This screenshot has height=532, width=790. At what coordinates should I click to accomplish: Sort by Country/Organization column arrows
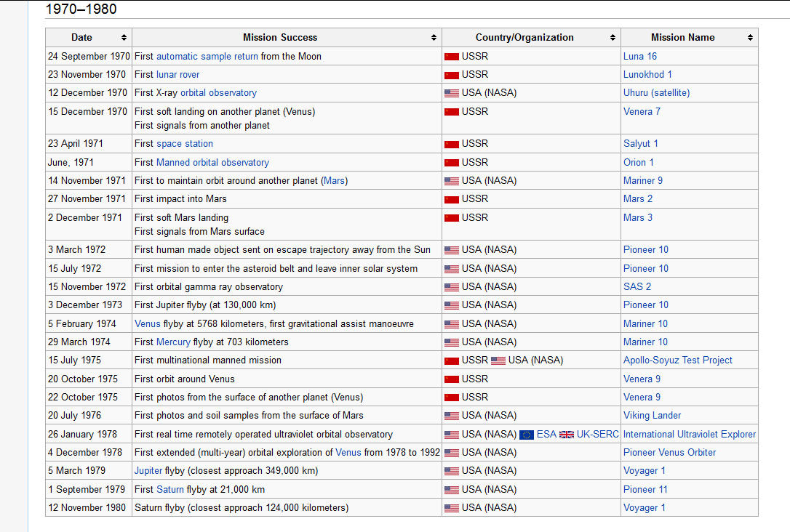[x=613, y=38]
